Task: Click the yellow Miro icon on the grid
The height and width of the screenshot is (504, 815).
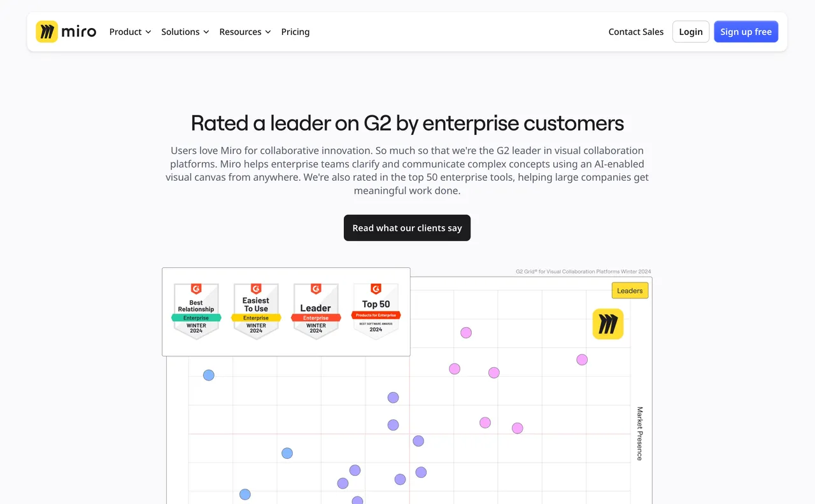Action: point(608,324)
